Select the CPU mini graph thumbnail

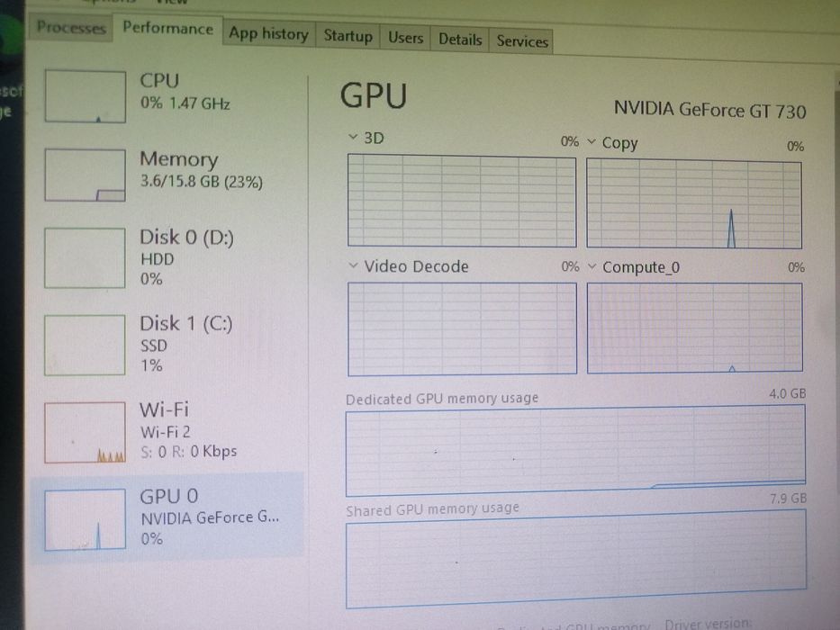86,96
